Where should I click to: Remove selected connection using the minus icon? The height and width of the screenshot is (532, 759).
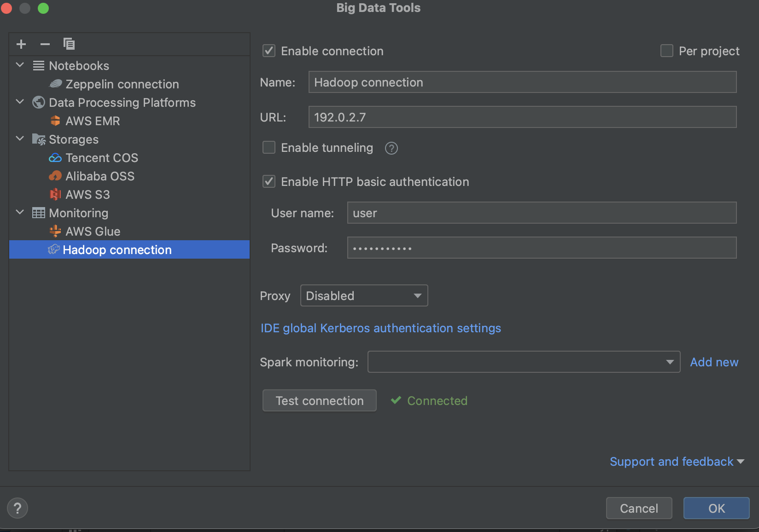tap(45, 44)
